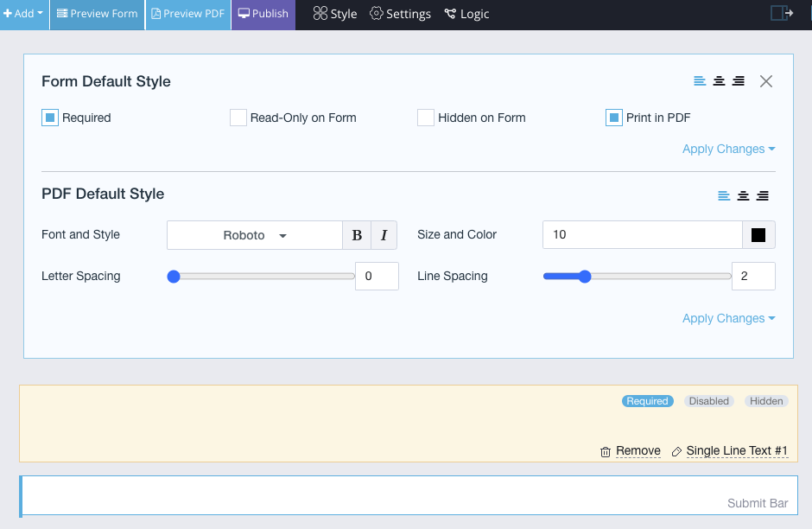Open the Settings menu
This screenshot has height=529, width=812.
(x=400, y=14)
